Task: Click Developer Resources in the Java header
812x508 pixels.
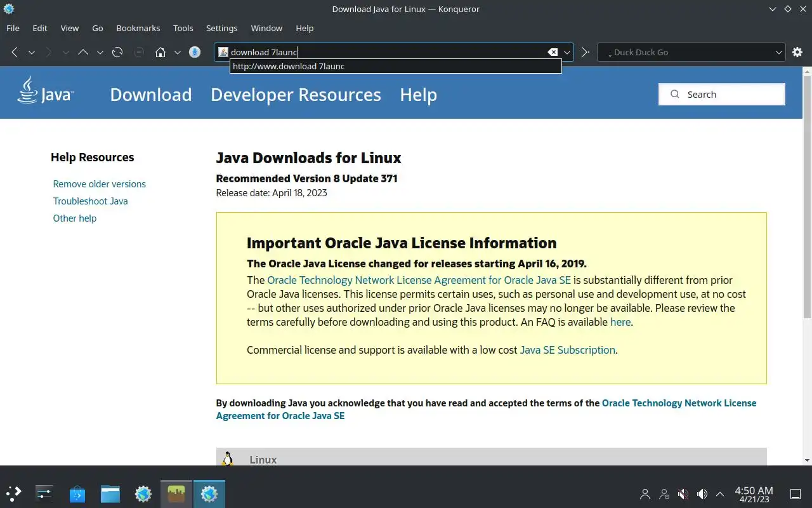Action: (x=296, y=95)
